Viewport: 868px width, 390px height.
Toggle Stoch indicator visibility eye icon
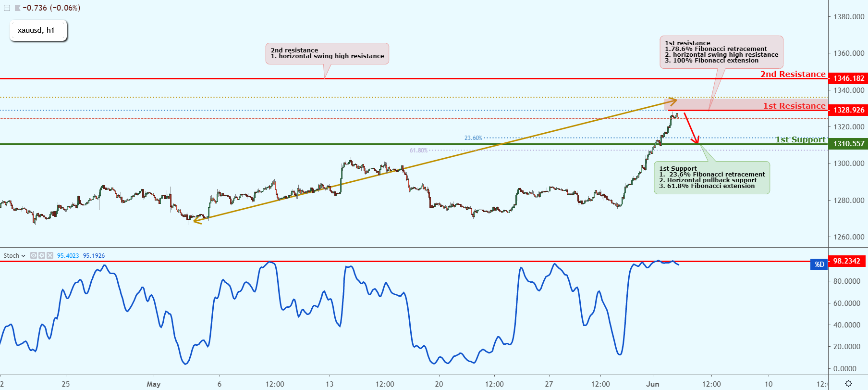[34, 255]
